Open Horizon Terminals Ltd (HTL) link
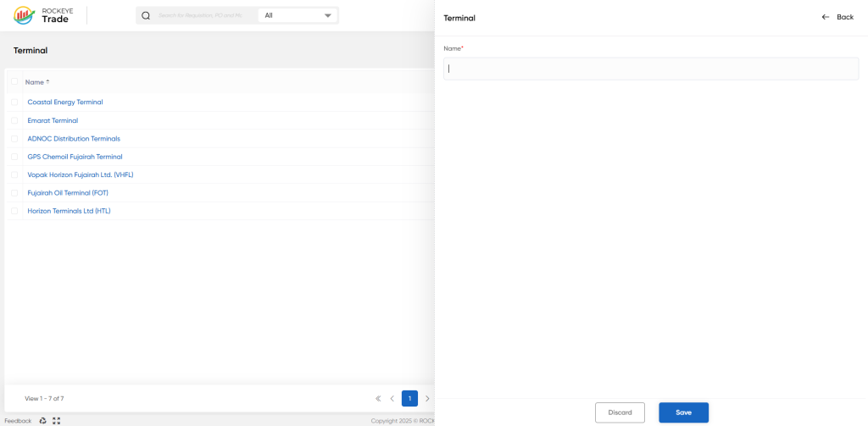This screenshot has height=426, width=868. 70,212
